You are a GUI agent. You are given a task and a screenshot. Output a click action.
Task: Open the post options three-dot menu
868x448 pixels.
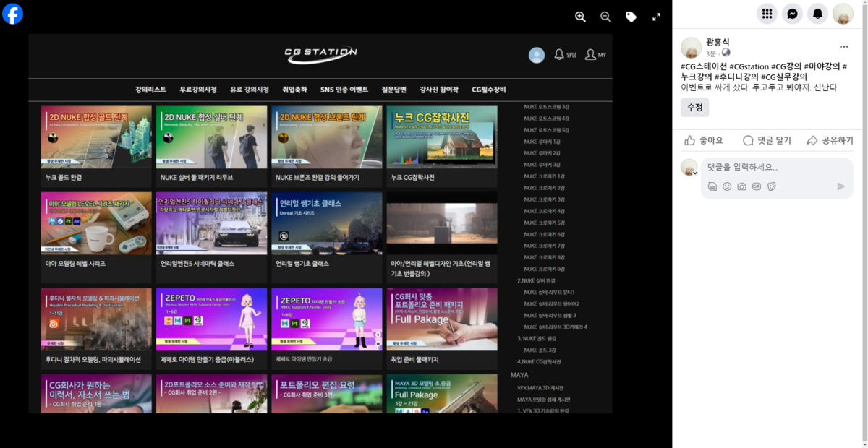(x=843, y=47)
